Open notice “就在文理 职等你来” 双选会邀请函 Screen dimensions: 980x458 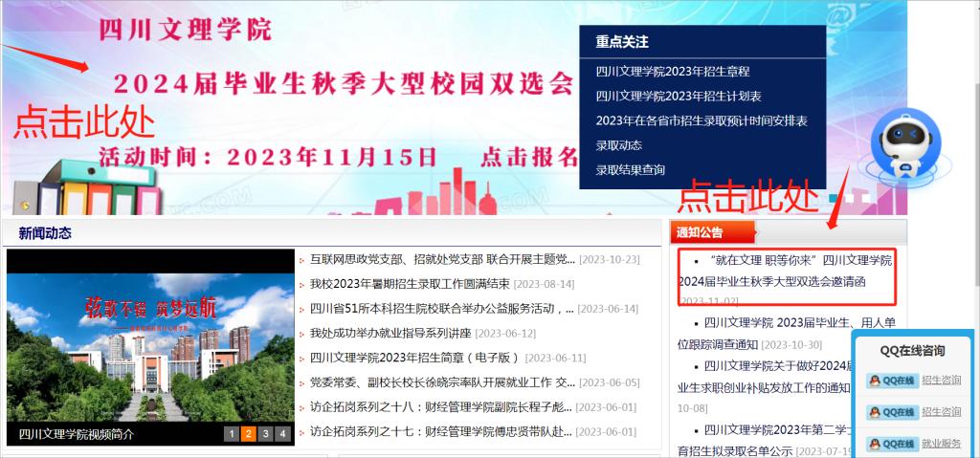tap(786, 271)
